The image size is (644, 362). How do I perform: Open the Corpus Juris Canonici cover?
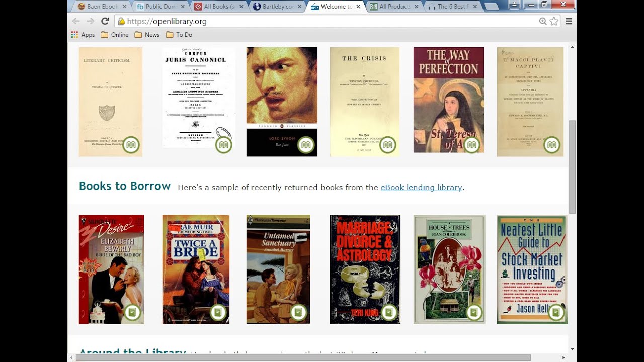tap(198, 97)
